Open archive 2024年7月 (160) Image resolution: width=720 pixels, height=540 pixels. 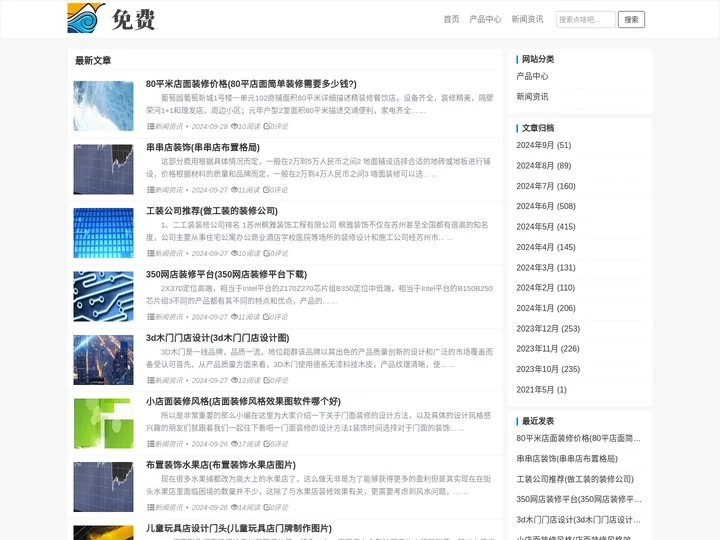click(x=546, y=186)
